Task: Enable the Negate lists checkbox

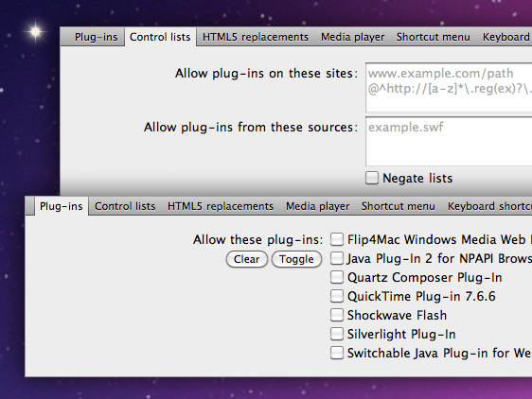Action: click(372, 178)
